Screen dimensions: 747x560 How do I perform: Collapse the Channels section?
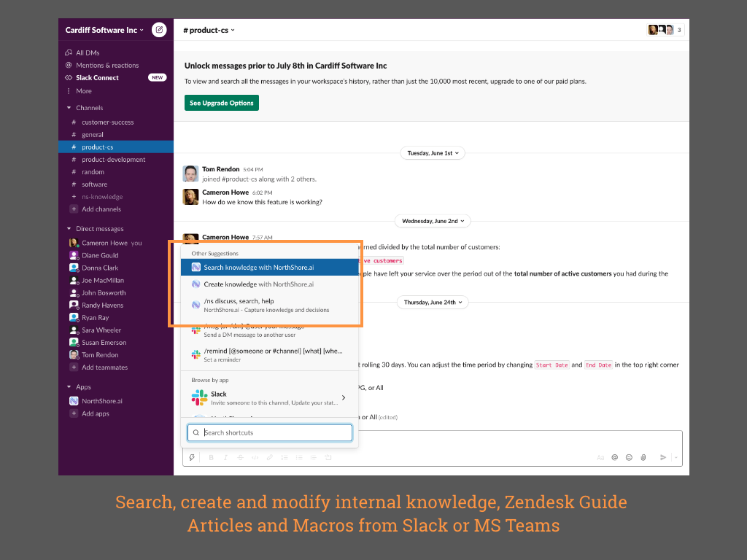click(69, 108)
